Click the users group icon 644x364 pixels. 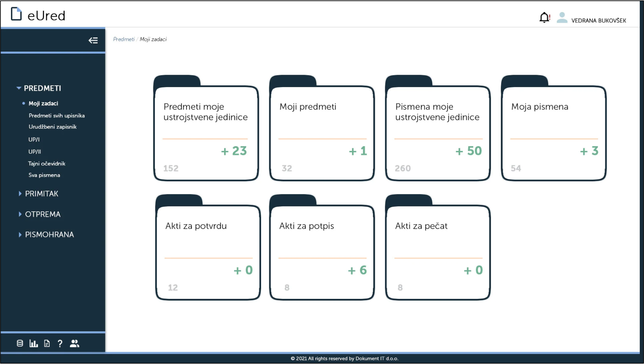point(74,343)
